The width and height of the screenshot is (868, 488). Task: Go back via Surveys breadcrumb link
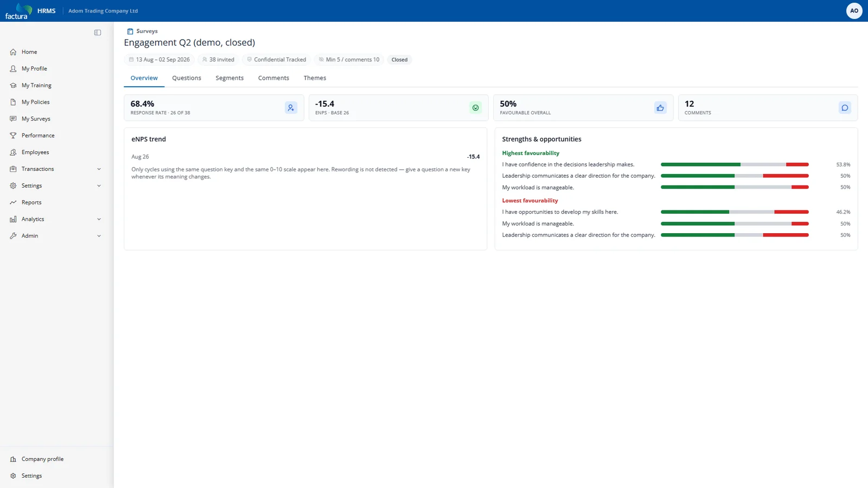click(147, 31)
